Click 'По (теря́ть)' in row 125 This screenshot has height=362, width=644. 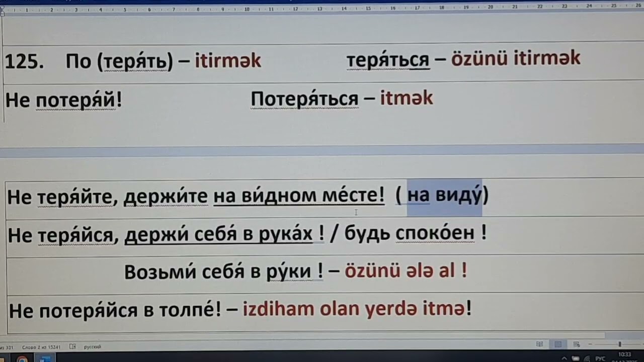click(x=119, y=61)
